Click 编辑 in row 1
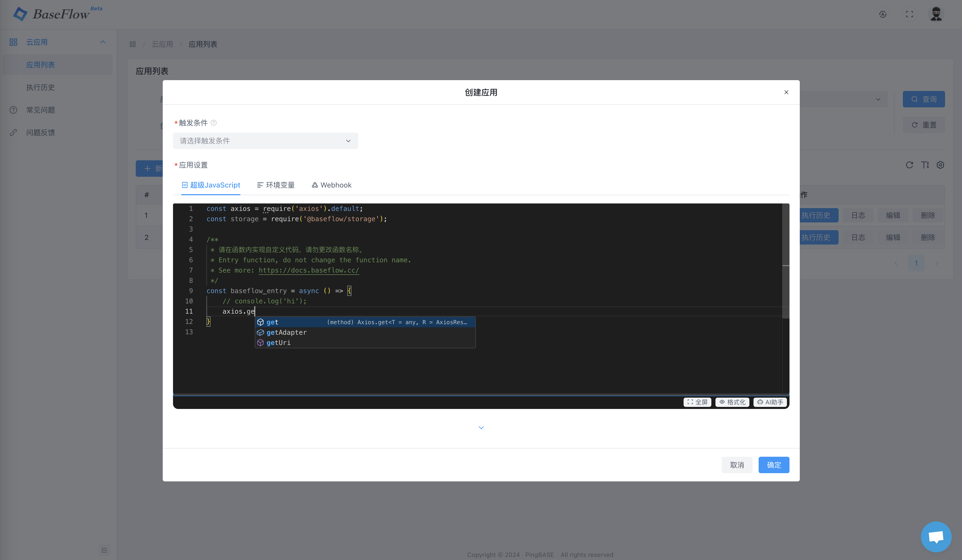The height and width of the screenshot is (560, 962). 893,215
